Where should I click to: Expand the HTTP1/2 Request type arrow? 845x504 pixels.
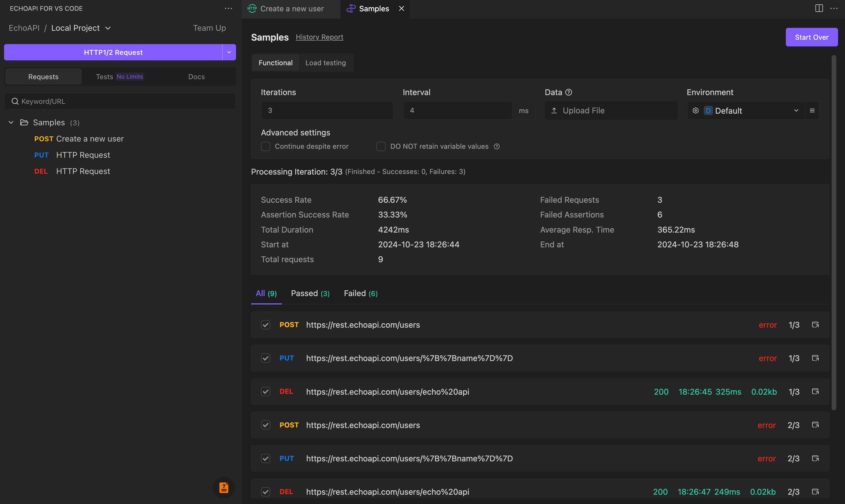229,52
